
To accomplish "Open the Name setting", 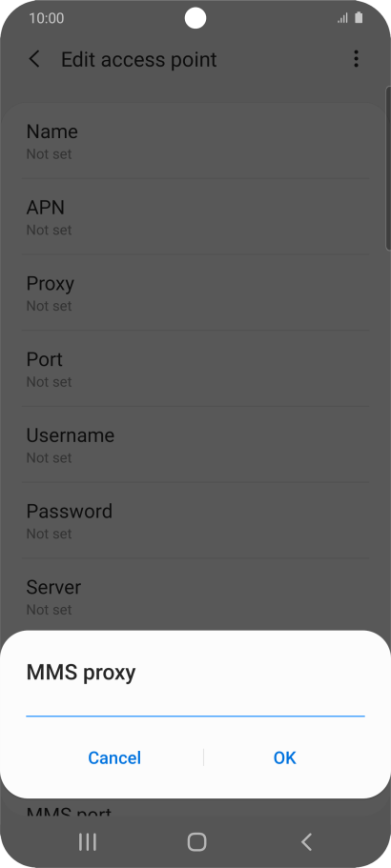I will [x=195, y=141].
